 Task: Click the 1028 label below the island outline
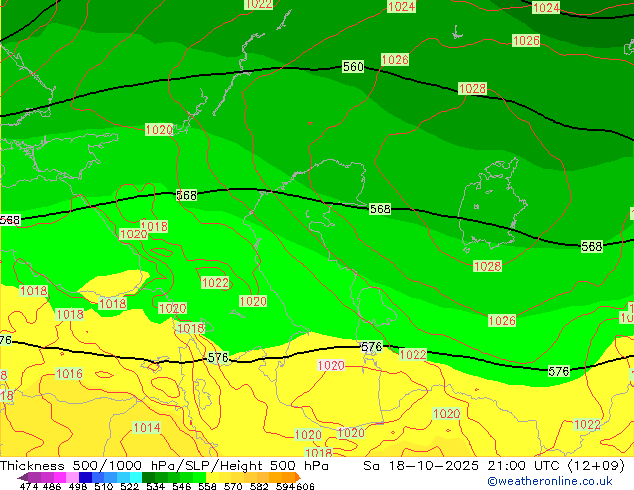487,266
